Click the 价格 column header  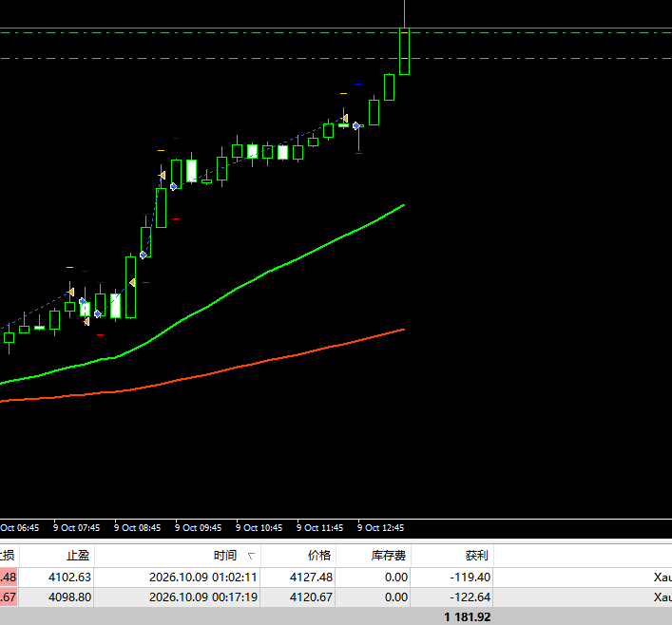pyautogui.click(x=298, y=556)
